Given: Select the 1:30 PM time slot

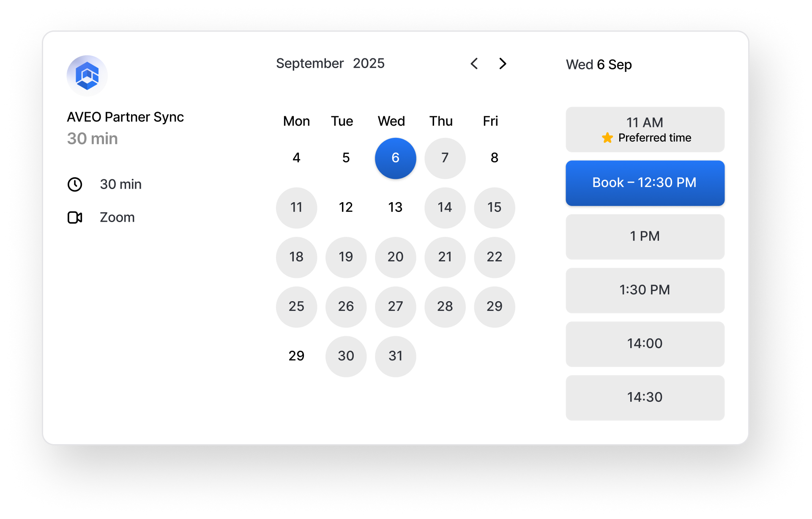Looking at the screenshot, I should click(x=645, y=290).
